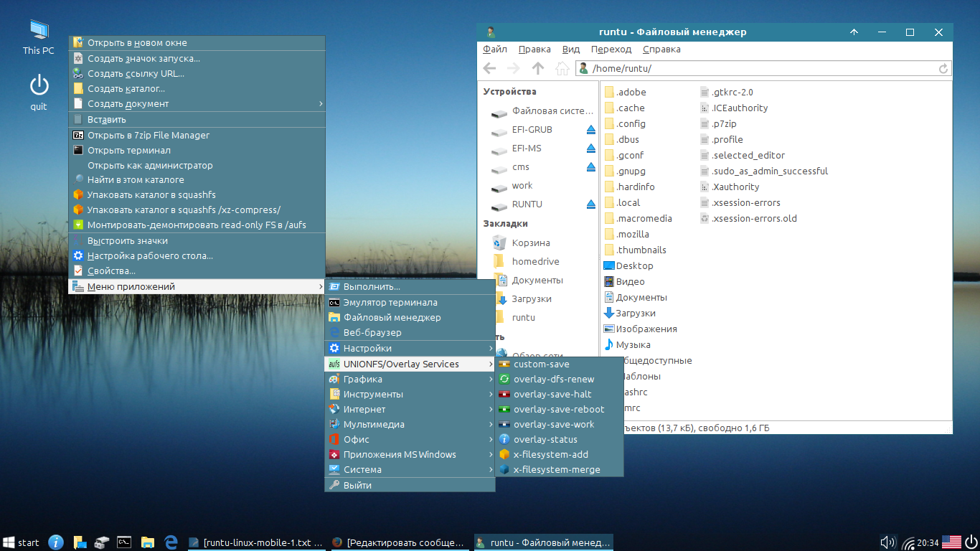980x551 pixels.
Task: Select the .config folder
Action: [626, 123]
